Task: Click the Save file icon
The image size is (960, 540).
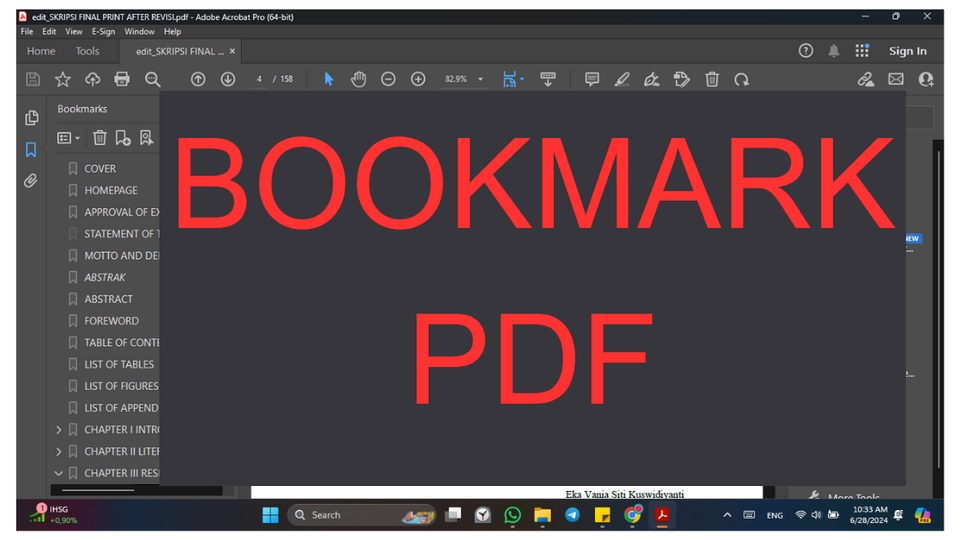Action: tap(32, 80)
